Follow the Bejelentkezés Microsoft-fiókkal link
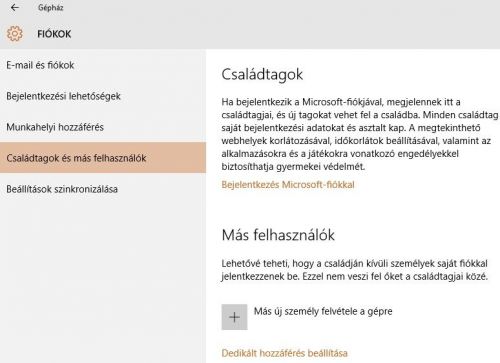This screenshot has height=363, width=500. pos(288,185)
